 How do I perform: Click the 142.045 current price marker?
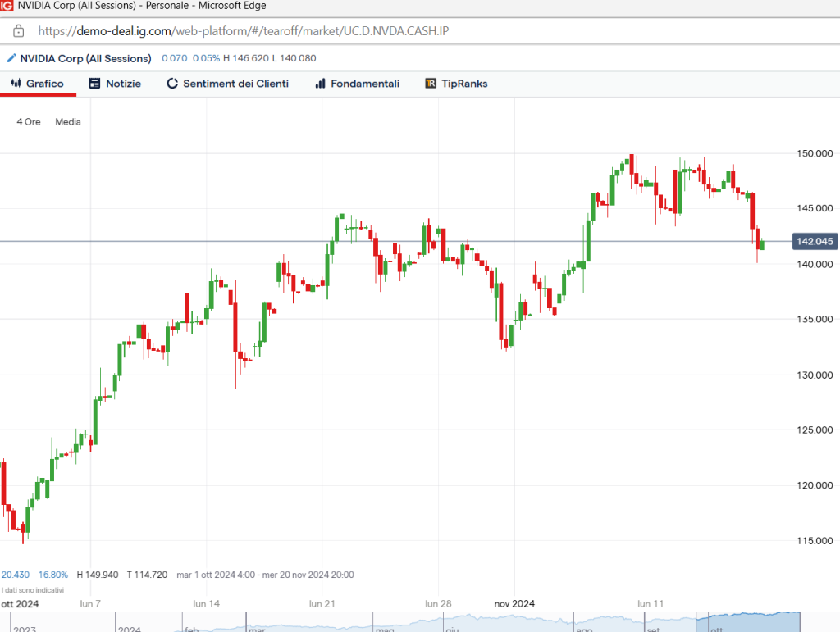[815, 241]
